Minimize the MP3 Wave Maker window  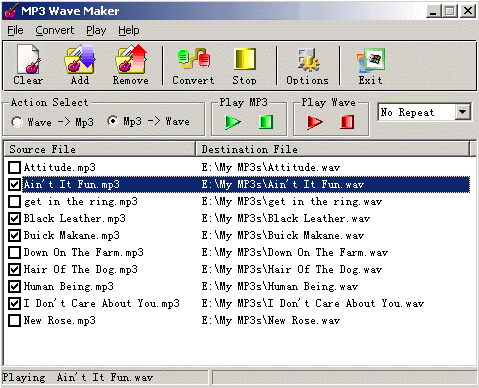[x=433, y=11]
